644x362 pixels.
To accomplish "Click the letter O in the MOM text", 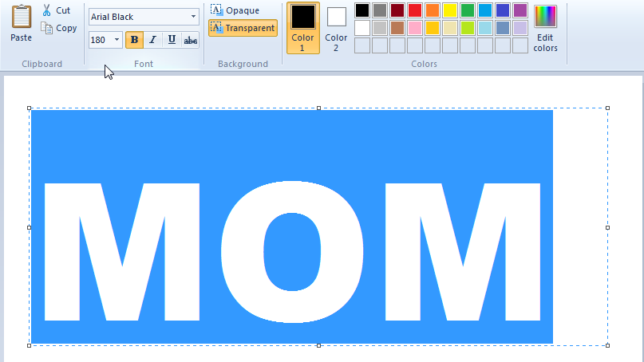I will click(292, 252).
